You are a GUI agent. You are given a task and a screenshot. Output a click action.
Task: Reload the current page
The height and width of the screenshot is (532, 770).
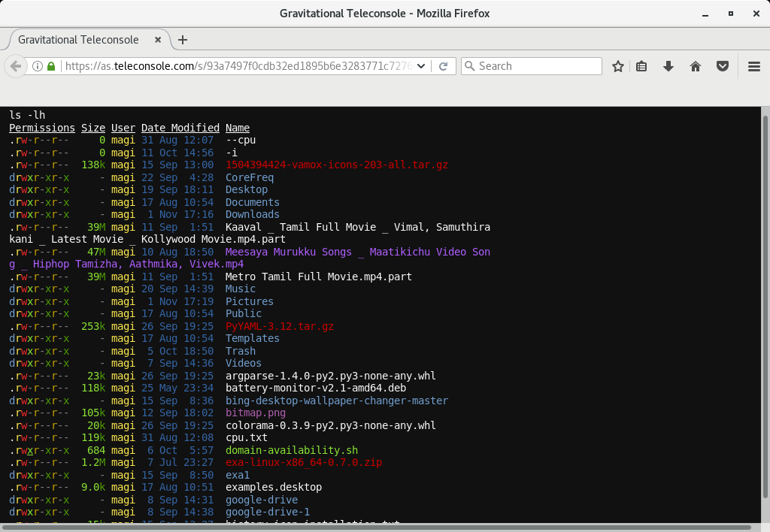(x=443, y=66)
